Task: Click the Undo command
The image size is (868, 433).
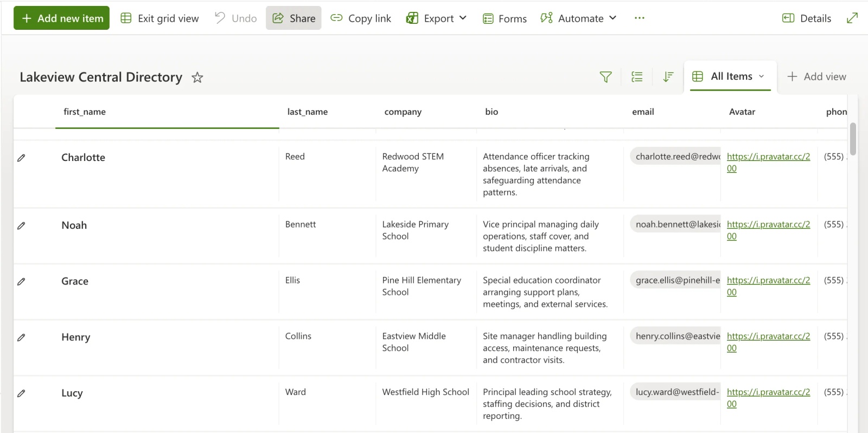Action: coord(235,18)
